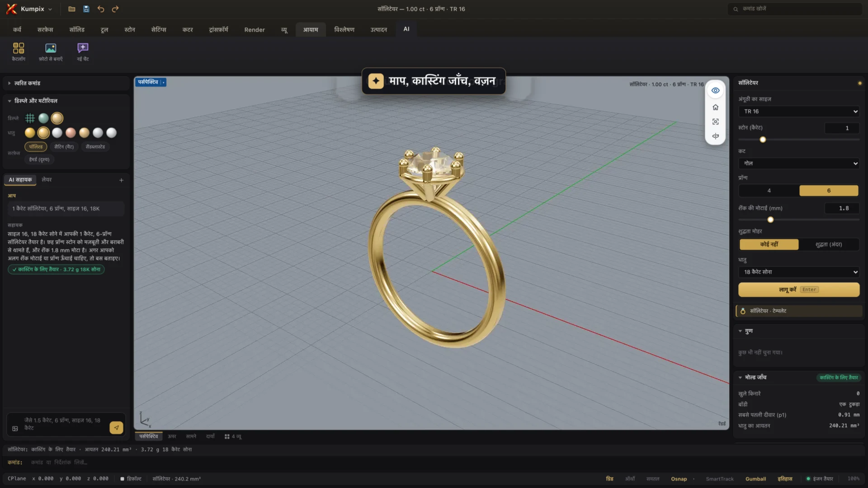Save using the floppy disk icon

[86, 9]
